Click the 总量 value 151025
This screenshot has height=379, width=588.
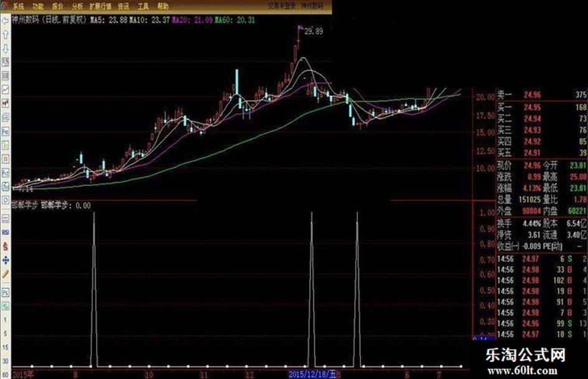(530, 200)
